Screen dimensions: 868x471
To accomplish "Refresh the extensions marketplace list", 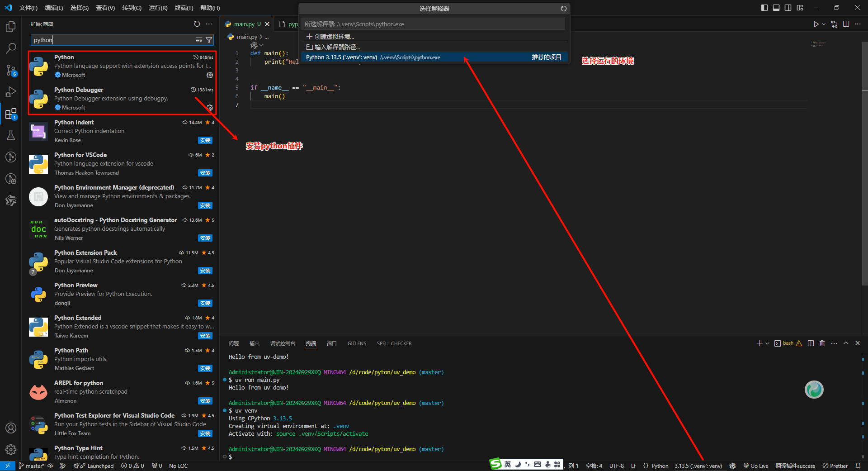I will [197, 24].
